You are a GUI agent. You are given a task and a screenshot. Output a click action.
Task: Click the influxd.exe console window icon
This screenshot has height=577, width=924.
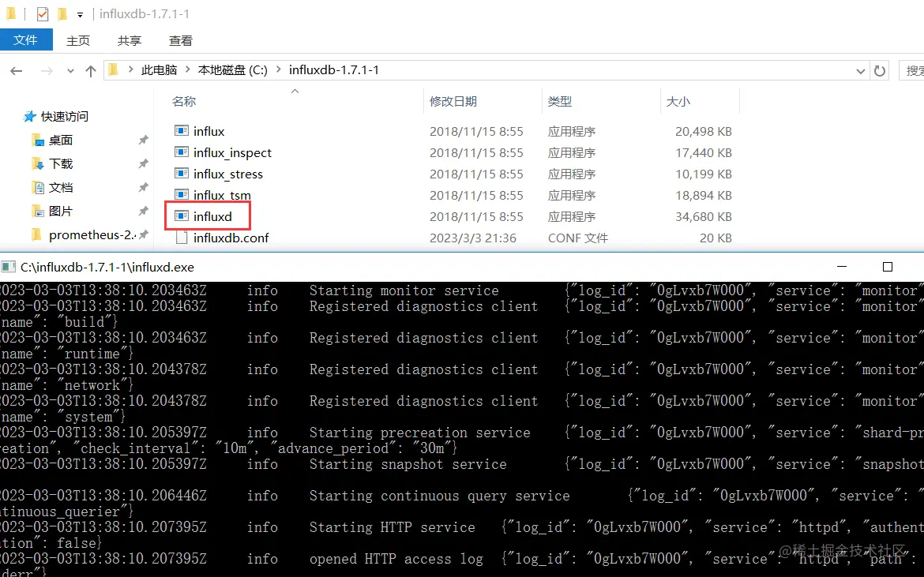pos(8,268)
